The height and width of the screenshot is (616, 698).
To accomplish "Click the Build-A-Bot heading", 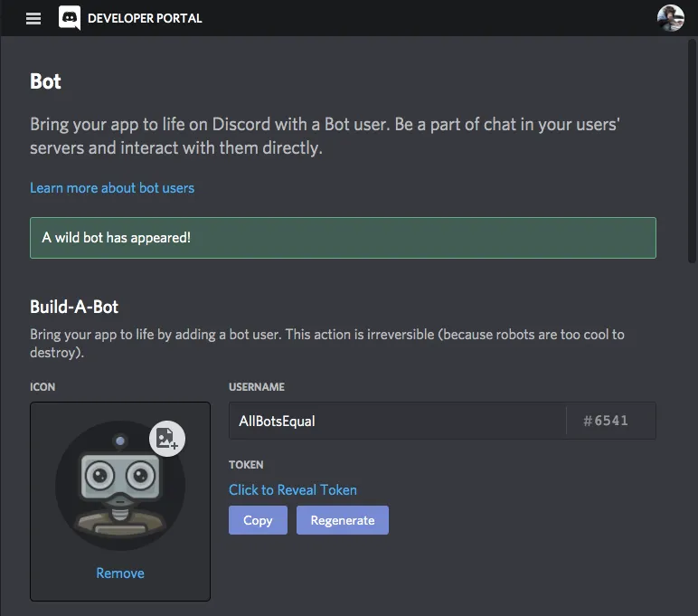I will (74, 307).
